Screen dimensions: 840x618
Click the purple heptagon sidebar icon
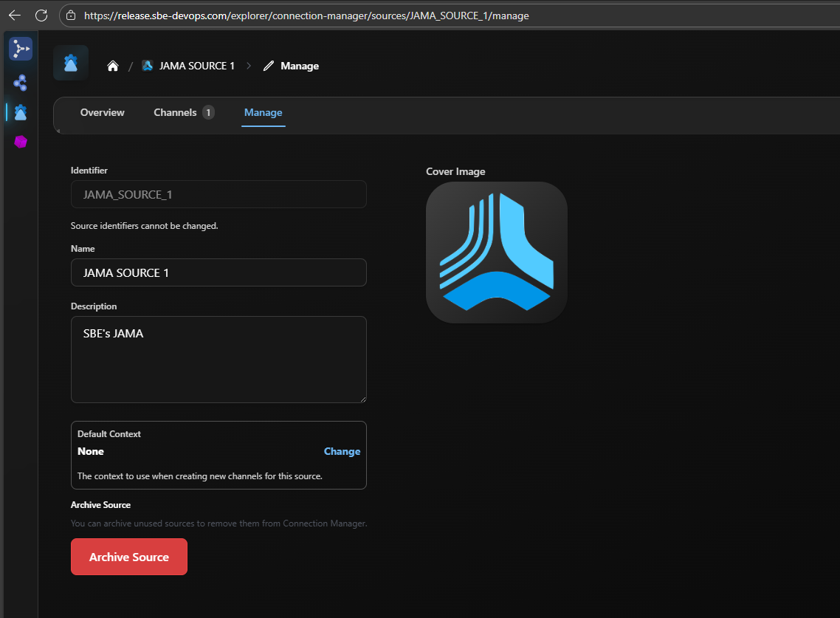(x=21, y=142)
